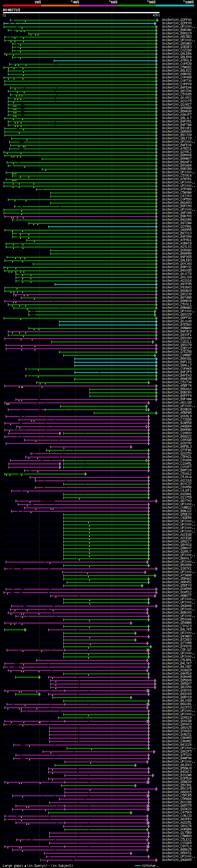
Task: Select label UniRef100_Q4QA45
Action: coord(177,860)
